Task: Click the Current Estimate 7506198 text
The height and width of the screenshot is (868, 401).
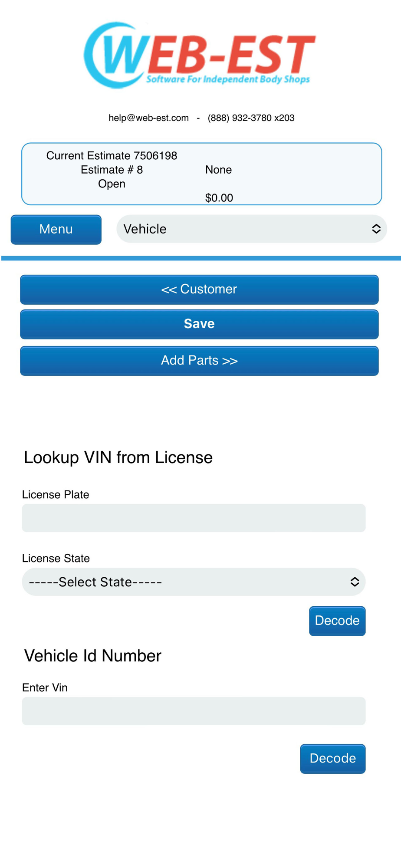Action: 112,156
